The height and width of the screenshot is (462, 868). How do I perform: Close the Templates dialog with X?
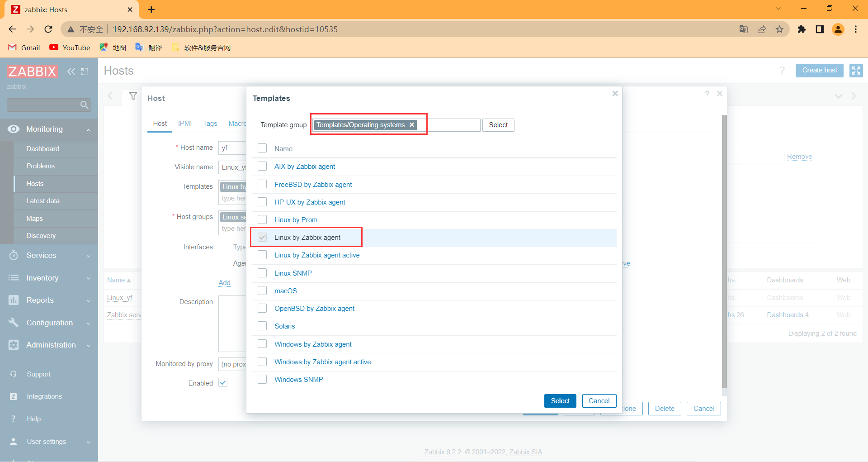click(615, 93)
